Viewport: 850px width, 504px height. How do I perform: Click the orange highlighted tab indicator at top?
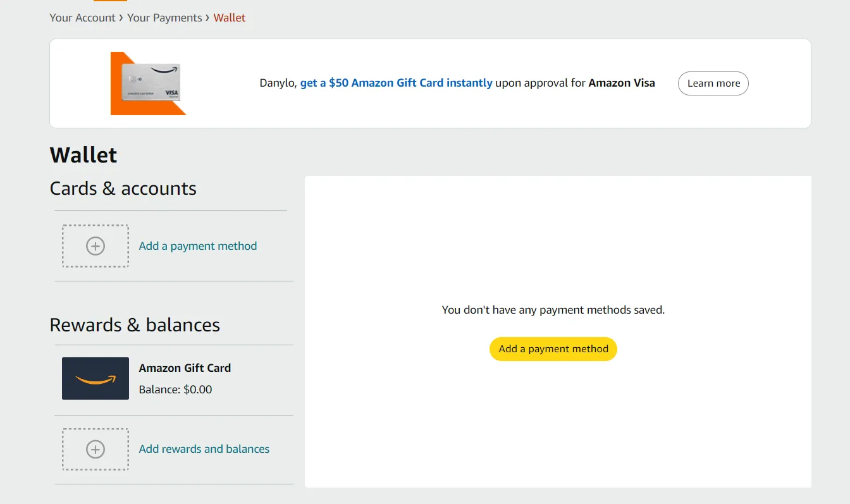click(x=110, y=1)
